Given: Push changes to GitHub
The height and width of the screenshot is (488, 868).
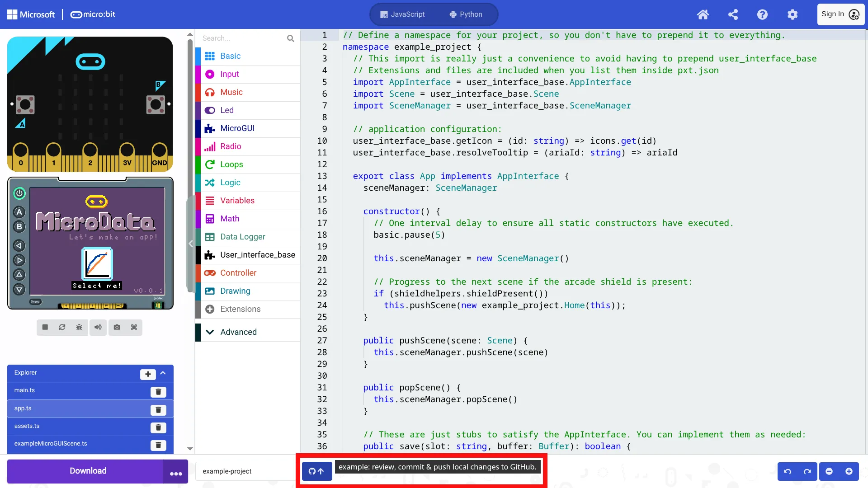Looking at the screenshot, I should coord(317,471).
